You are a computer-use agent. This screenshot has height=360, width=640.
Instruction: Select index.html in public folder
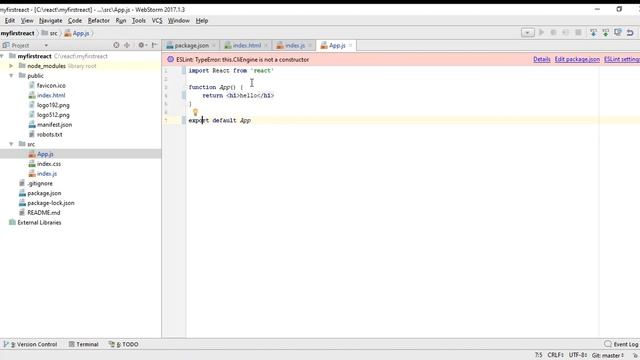click(x=51, y=95)
